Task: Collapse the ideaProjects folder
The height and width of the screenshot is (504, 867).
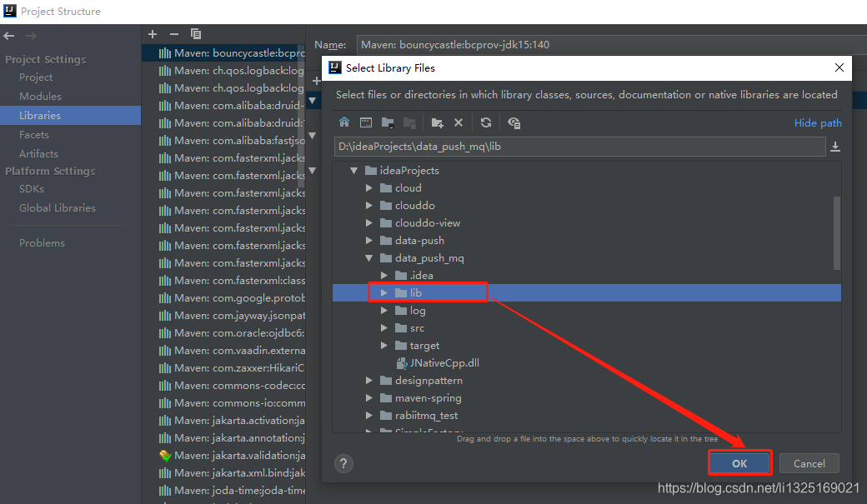Action: tap(353, 171)
